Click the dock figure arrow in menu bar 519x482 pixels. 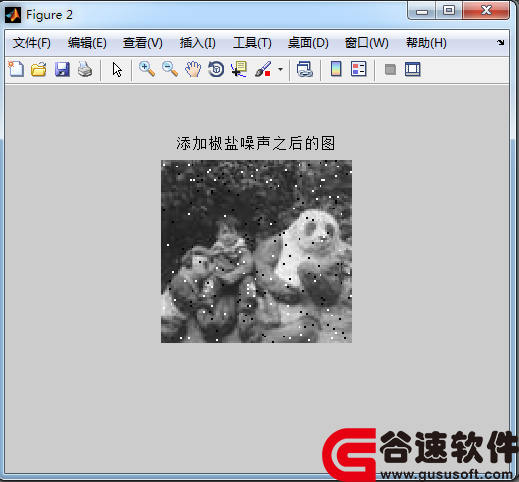pos(501,42)
